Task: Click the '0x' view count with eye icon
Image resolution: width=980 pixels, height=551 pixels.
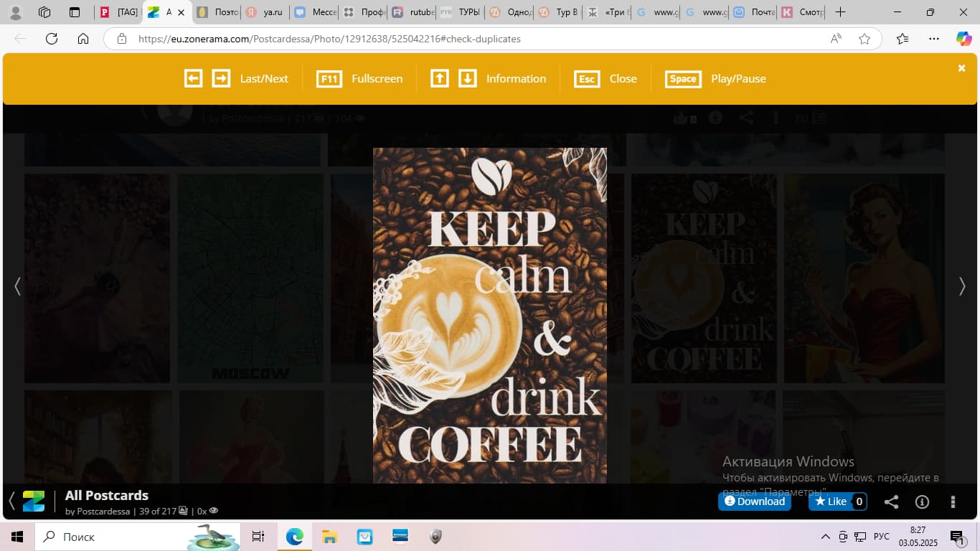Action: [207, 512]
